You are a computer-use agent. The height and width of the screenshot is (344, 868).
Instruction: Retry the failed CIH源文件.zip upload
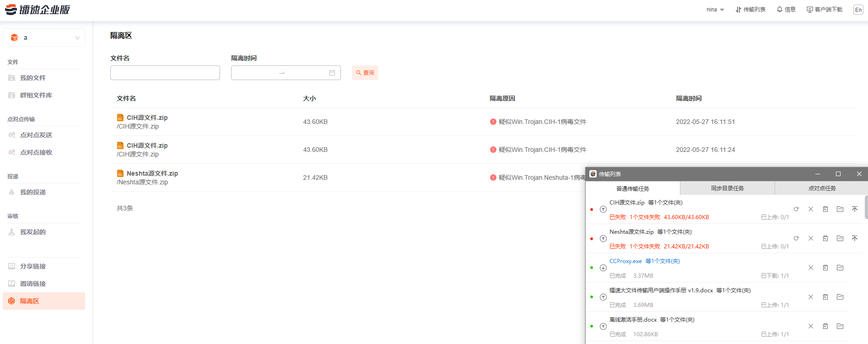[796, 209]
